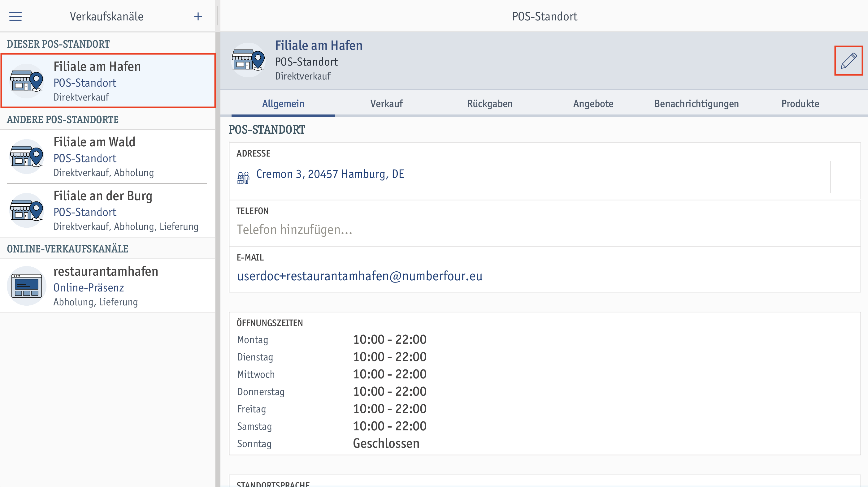The height and width of the screenshot is (487, 868).
Task: Click the Verkaufskanäle title
Action: [x=106, y=16]
